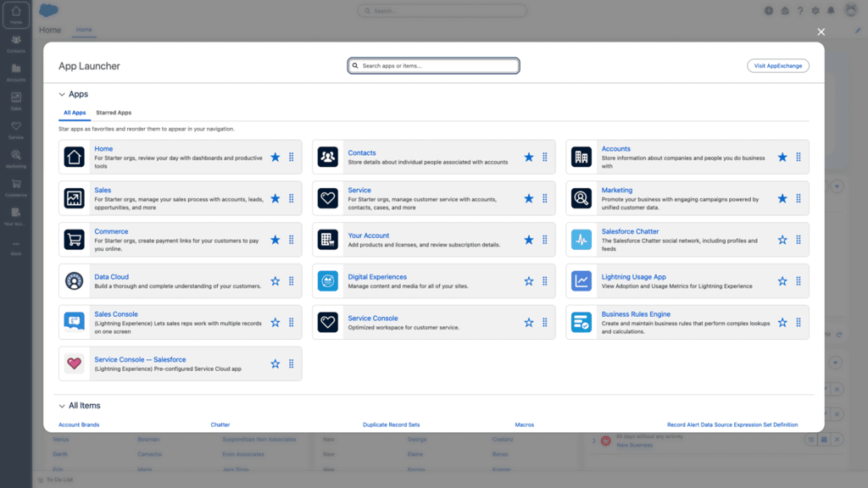This screenshot has height=488, width=868.
Task: Open the Lightning Usage App title link
Action: [634, 277]
